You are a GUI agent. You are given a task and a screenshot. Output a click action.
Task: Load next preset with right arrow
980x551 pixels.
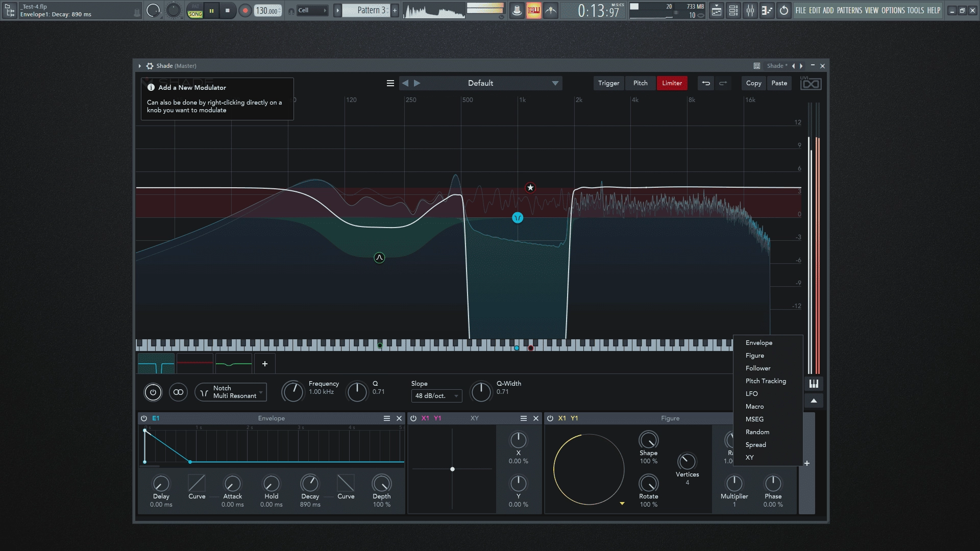click(417, 83)
